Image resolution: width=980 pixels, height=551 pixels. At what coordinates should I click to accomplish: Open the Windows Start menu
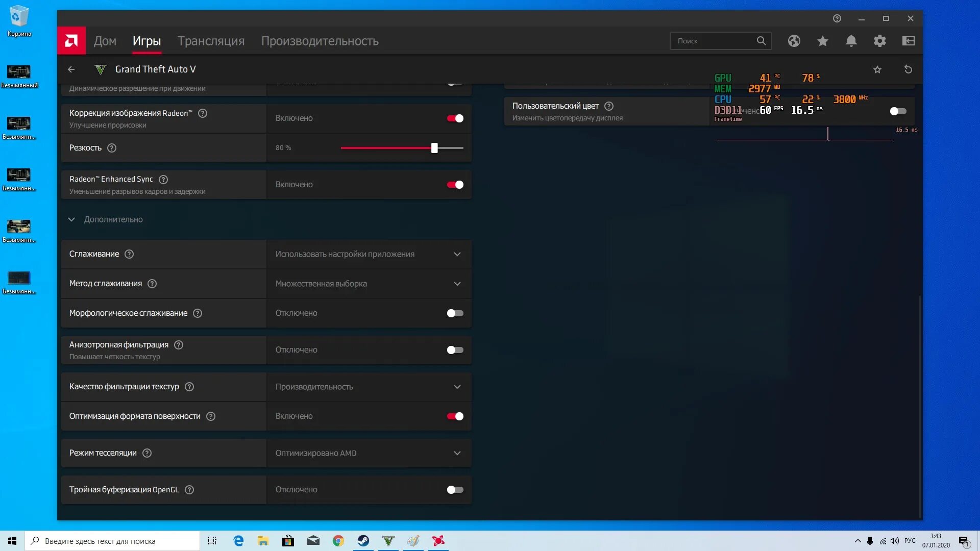click(x=12, y=541)
